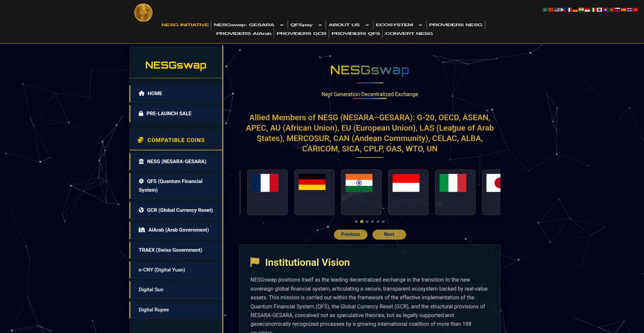
Task: Choose the Russia flag in language bar
Action: pos(618,10)
